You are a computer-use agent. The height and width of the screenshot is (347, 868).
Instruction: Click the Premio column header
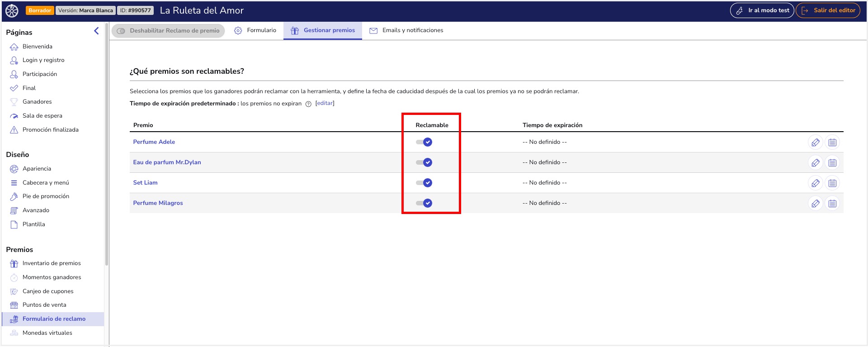pyautogui.click(x=143, y=125)
